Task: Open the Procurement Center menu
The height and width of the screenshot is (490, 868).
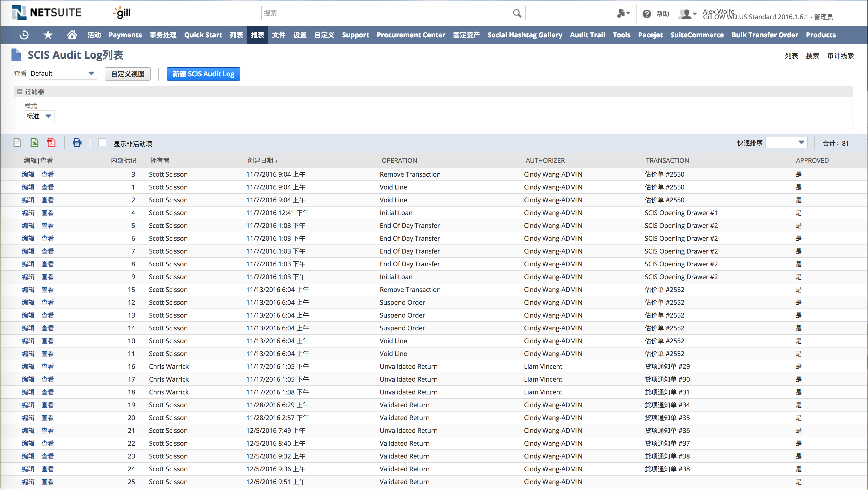Action: tap(410, 35)
